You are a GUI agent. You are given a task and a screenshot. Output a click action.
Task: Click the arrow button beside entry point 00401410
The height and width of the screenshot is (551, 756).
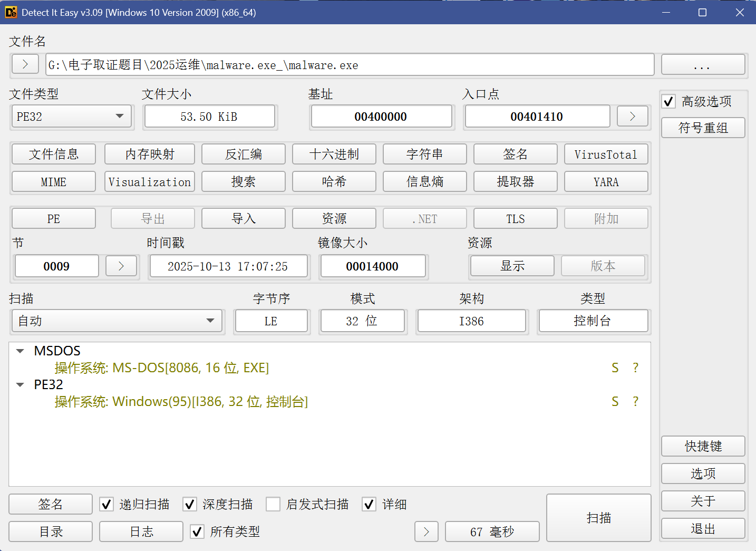click(x=632, y=117)
